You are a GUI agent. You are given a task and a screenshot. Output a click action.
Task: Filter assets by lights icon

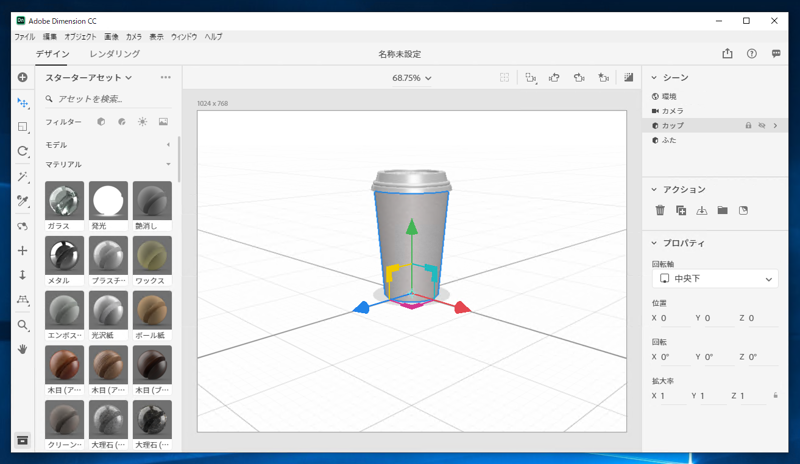142,122
